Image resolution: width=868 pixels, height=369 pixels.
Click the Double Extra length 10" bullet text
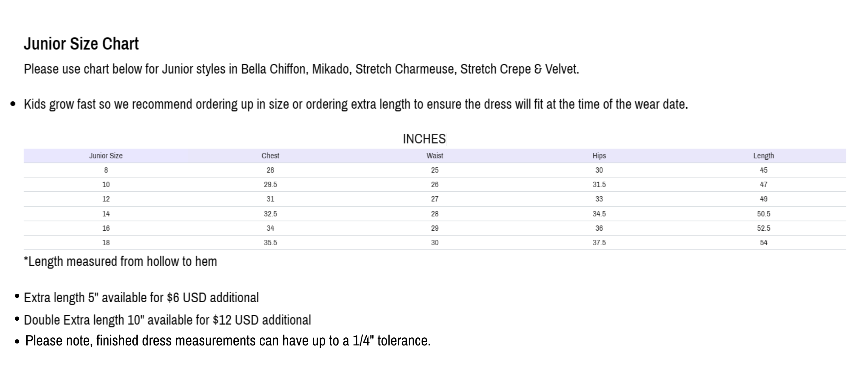pos(167,320)
